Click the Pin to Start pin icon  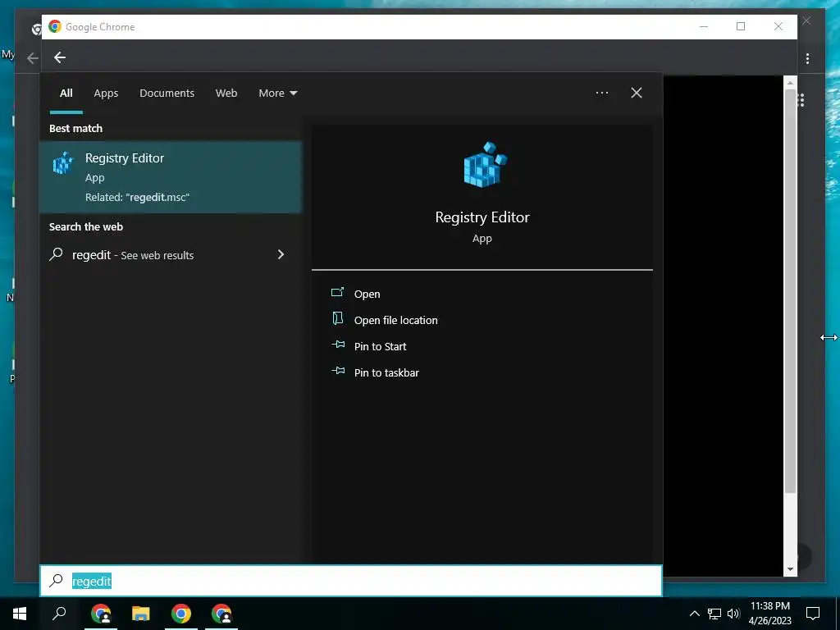pyautogui.click(x=337, y=345)
